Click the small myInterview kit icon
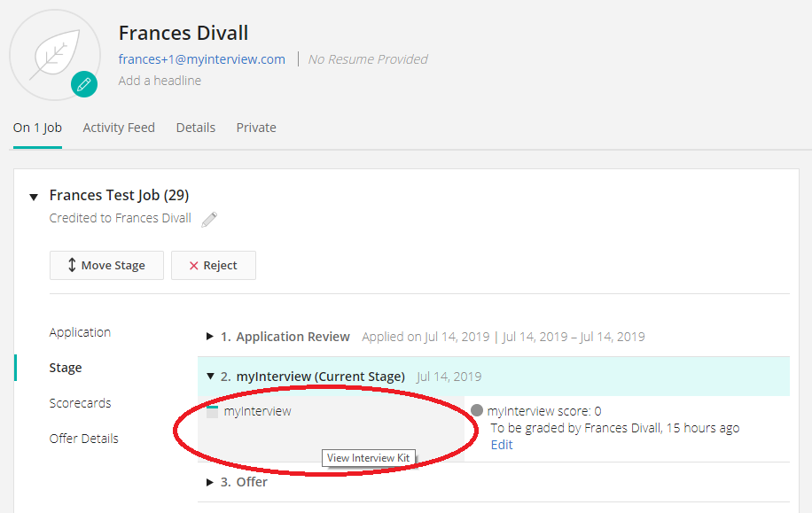Viewport: 812px width, 513px height. tap(212, 411)
